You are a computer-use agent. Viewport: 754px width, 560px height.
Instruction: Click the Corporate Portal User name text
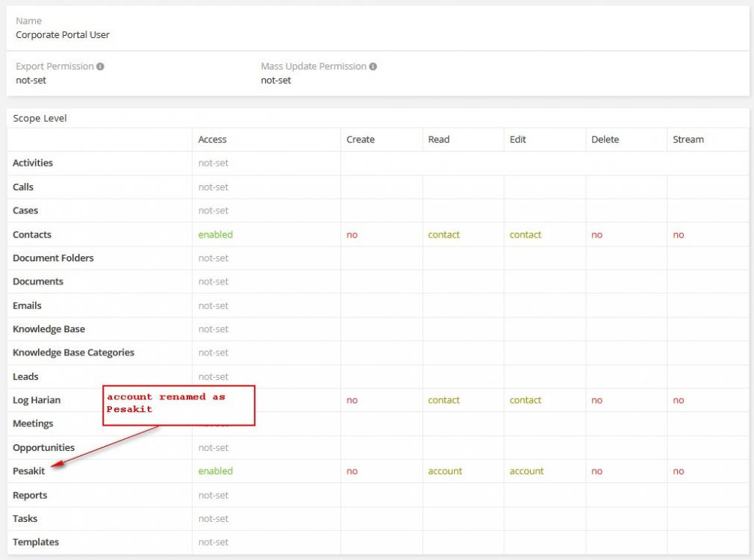click(63, 34)
